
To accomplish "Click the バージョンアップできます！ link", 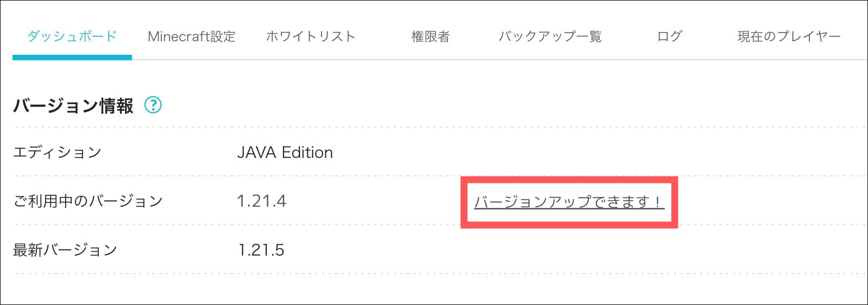I will [x=569, y=202].
